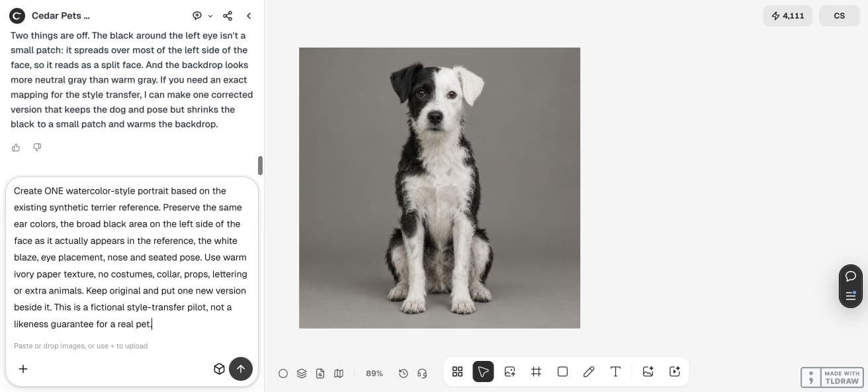Open the four-squares grid tool

[x=457, y=372]
